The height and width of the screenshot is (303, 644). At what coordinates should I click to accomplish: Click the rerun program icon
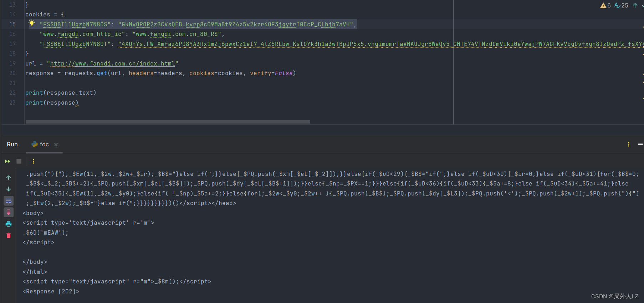7,161
